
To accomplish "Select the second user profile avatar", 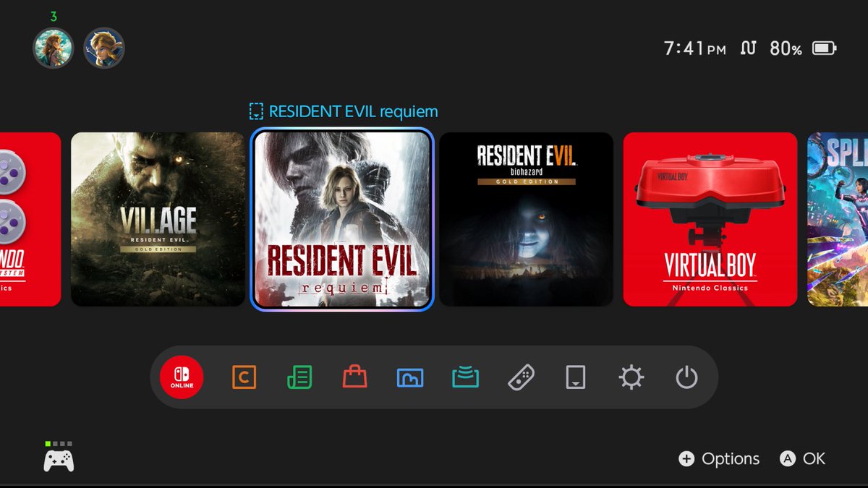I will coord(104,48).
